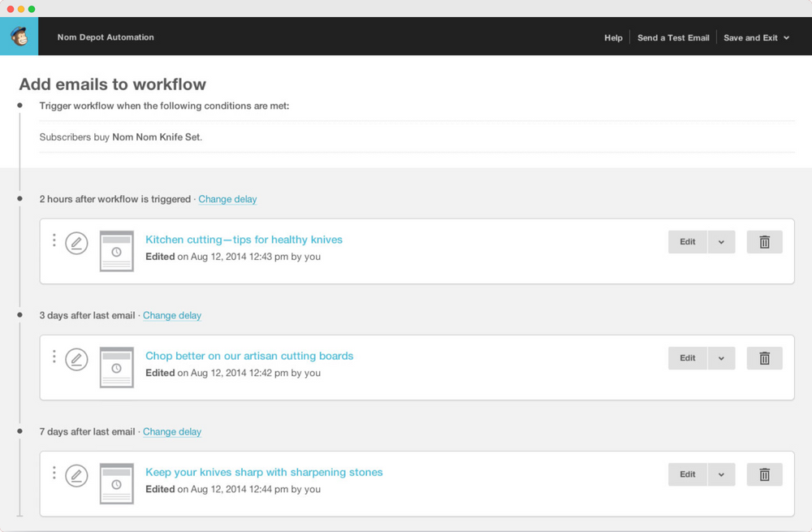Click the drag handle dots on the first email
812x532 pixels.
(x=54, y=240)
